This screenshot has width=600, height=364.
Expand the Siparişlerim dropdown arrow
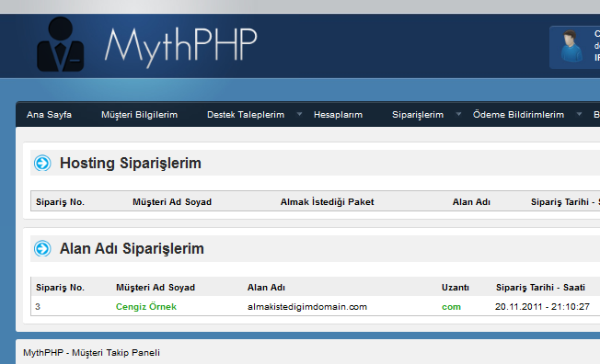(x=458, y=114)
